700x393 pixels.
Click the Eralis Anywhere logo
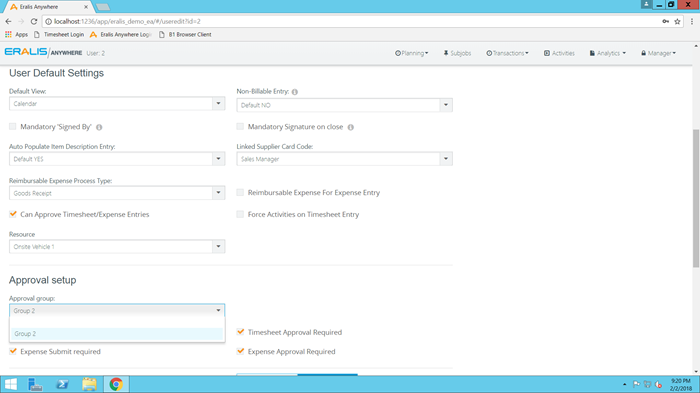tap(43, 52)
